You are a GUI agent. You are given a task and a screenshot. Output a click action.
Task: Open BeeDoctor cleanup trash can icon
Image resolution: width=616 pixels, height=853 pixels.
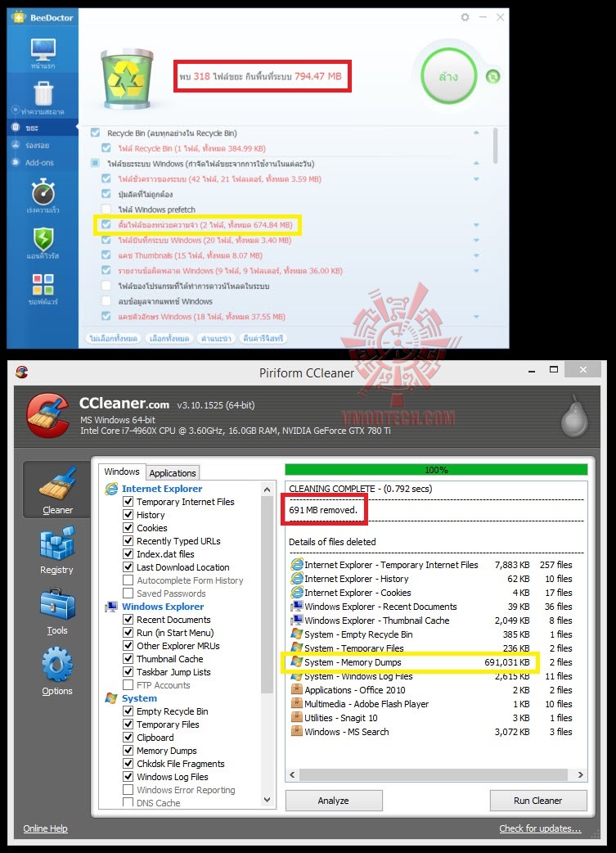[x=43, y=93]
